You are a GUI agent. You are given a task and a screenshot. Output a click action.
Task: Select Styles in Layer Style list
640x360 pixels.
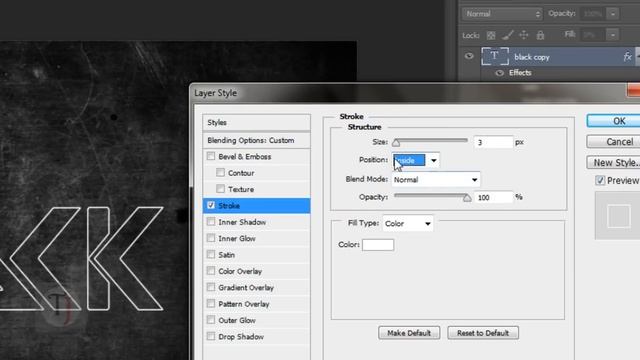click(256, 122)
